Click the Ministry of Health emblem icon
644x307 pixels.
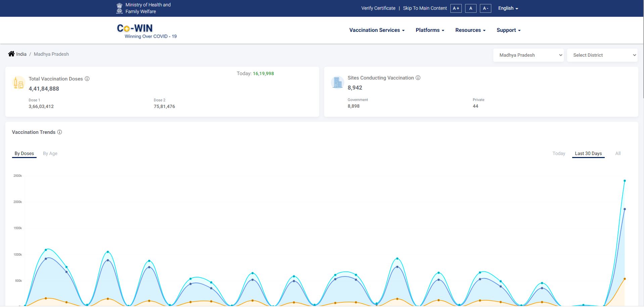(119, 8)
